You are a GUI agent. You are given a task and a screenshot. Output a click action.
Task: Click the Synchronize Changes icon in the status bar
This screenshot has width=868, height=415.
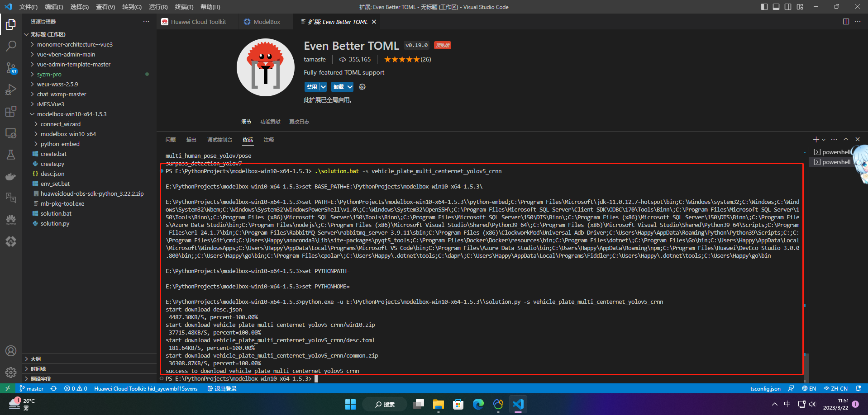[x=53, y=388]
